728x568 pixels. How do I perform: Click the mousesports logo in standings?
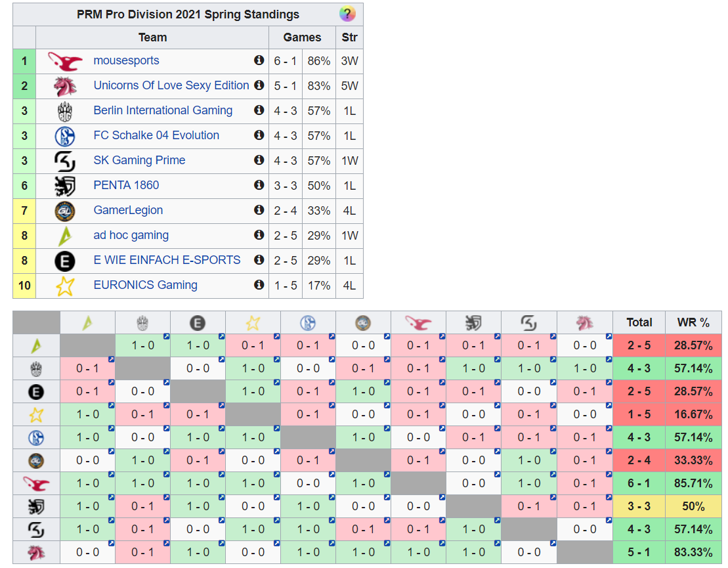click(x=65, y=61)
